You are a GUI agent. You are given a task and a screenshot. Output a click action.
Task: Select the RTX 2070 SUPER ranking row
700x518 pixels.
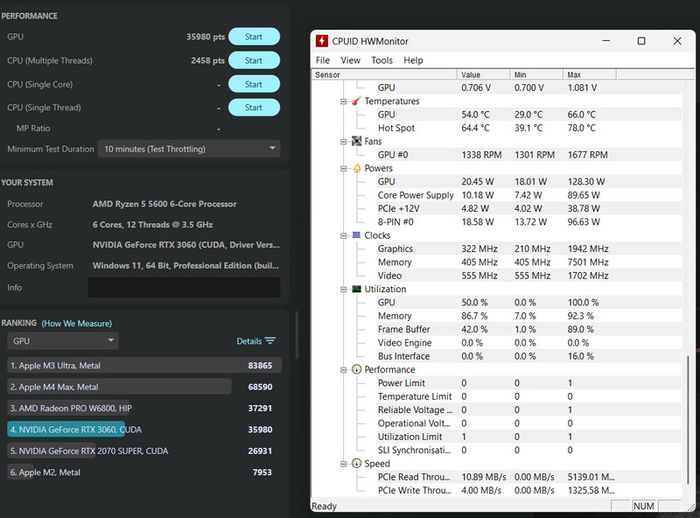(x=145, y=451)
